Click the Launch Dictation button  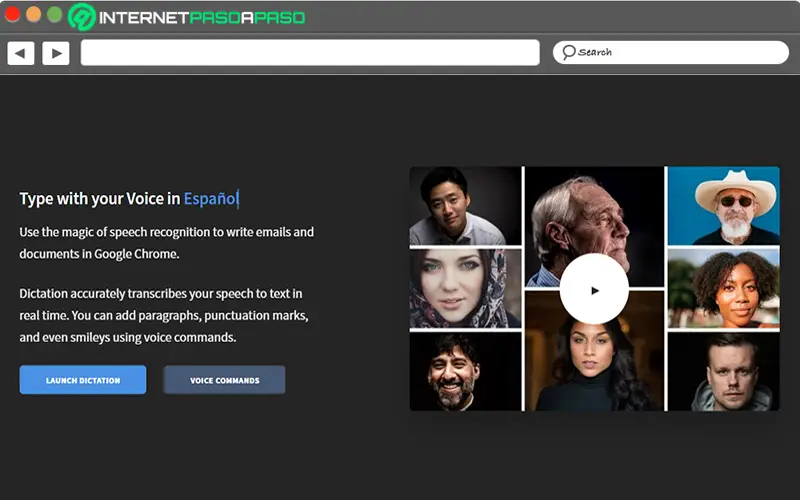click(x=83, y=380)
